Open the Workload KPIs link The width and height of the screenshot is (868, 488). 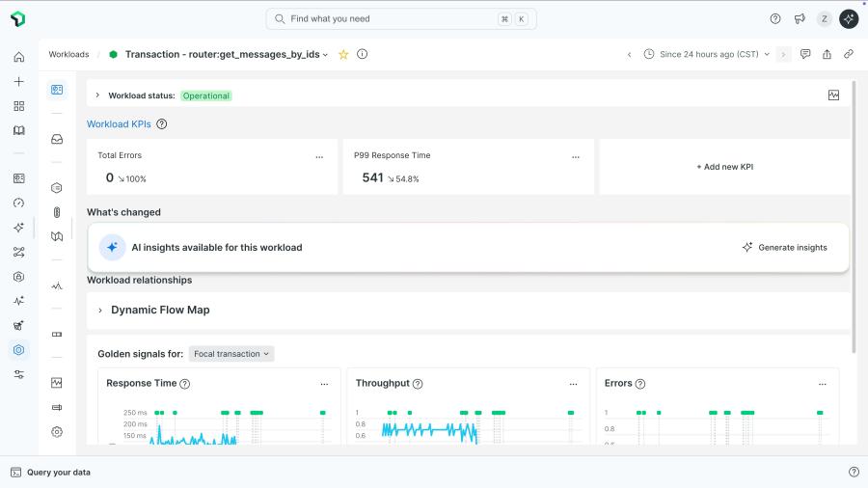click(119, 124)
